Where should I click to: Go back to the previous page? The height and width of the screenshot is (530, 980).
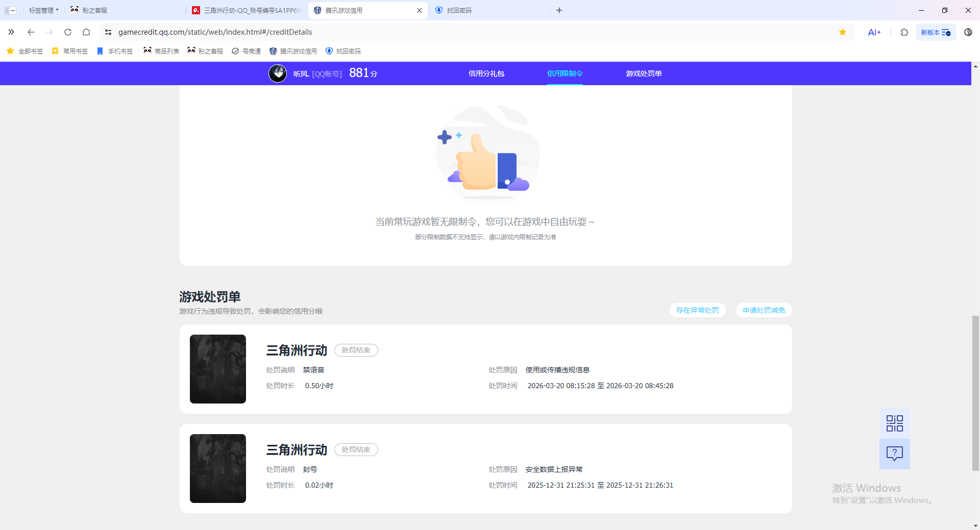point(31,32)
